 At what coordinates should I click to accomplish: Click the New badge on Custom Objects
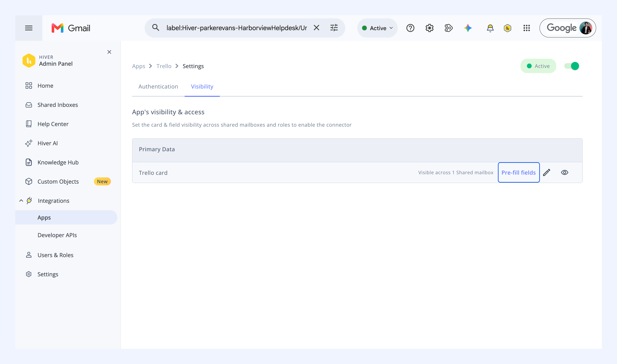102,182
